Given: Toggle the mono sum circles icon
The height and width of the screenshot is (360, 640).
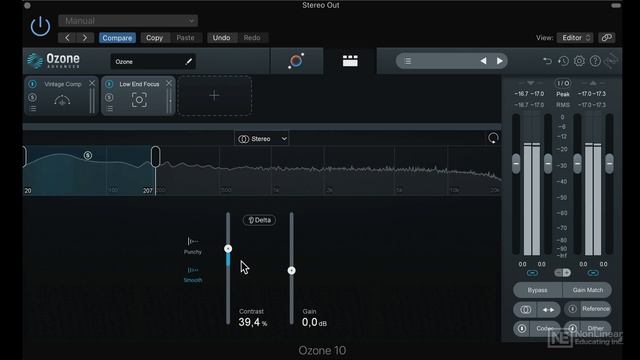Looking at the screenshot, I should pyautogui.click(x=525, y=310).
